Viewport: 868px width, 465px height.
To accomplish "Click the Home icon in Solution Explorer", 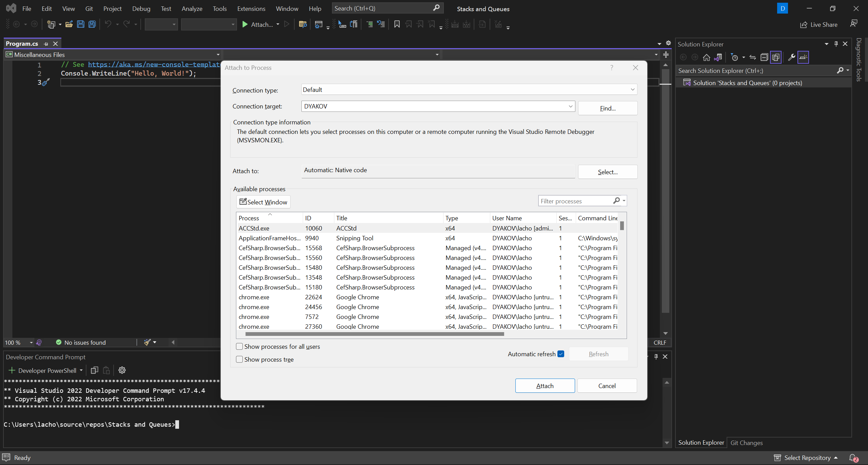I will (706, 57).
